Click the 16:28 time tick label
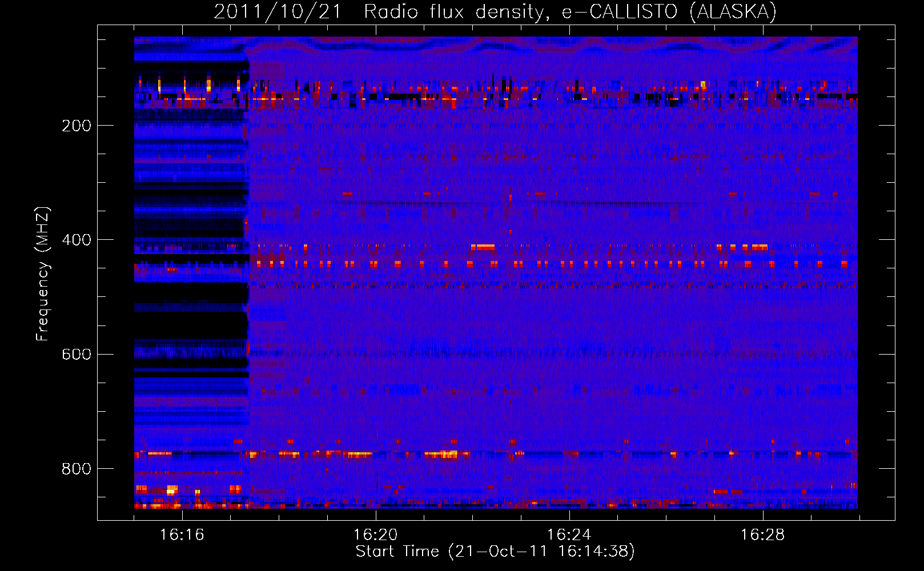Screen dimensions: 924x571 point(762,534)
